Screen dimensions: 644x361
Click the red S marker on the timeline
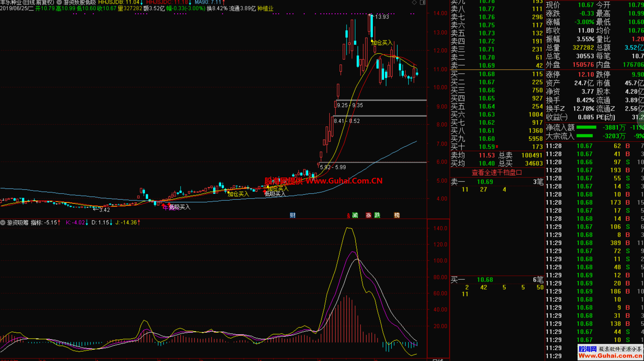click(x=348, y=216)
